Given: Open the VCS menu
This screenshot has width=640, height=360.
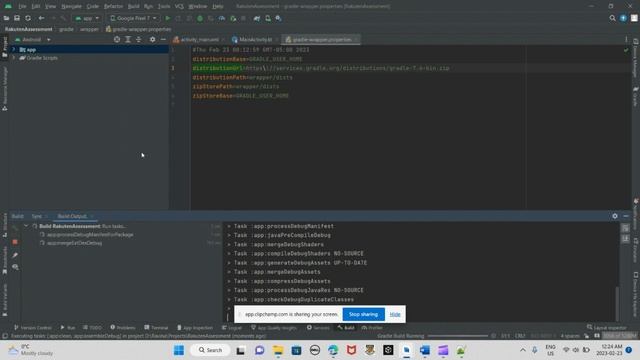Looking at the screenshot, I should (179, 7).
